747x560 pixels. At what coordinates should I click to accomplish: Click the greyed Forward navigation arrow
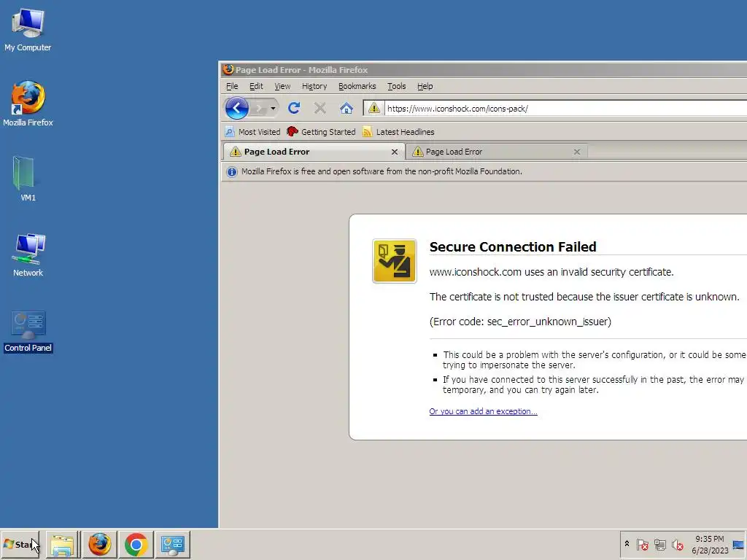coord(259,109)
